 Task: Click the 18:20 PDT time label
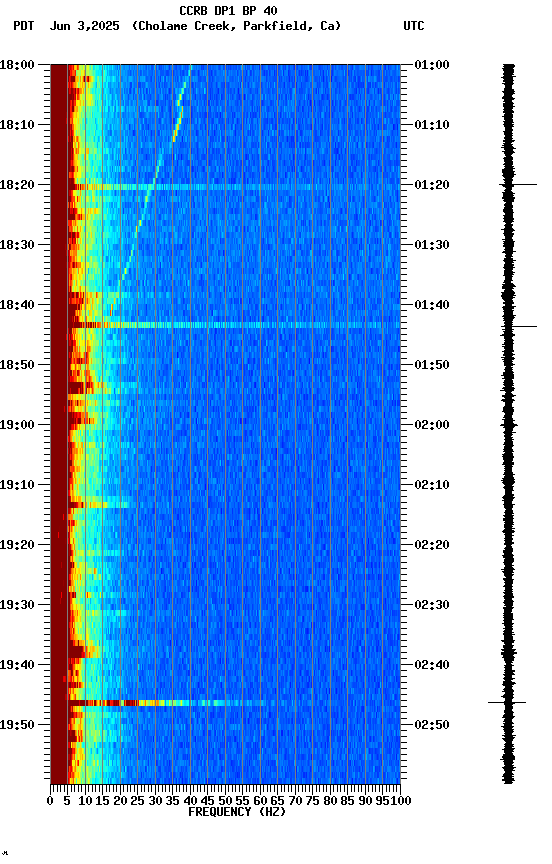tap(17, 185)
